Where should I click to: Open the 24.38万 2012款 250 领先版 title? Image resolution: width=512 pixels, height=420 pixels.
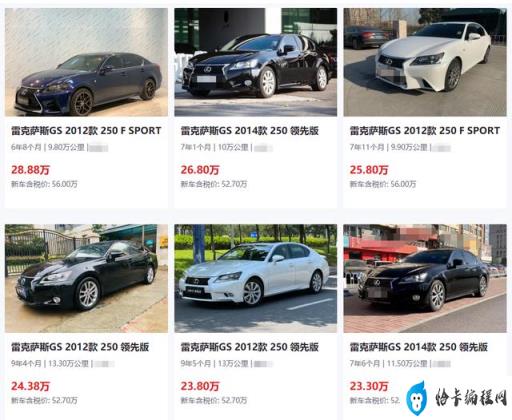coord(80,347)
